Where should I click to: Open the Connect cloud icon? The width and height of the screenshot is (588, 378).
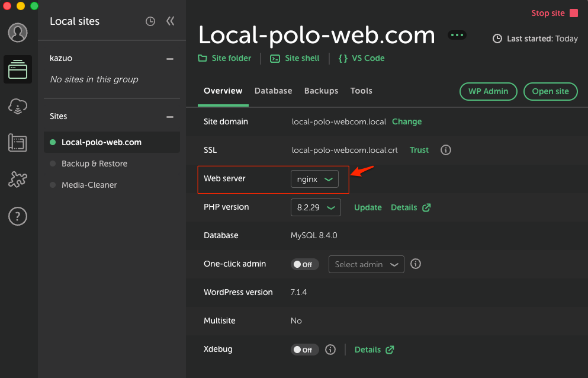click(x=18, y=106)
